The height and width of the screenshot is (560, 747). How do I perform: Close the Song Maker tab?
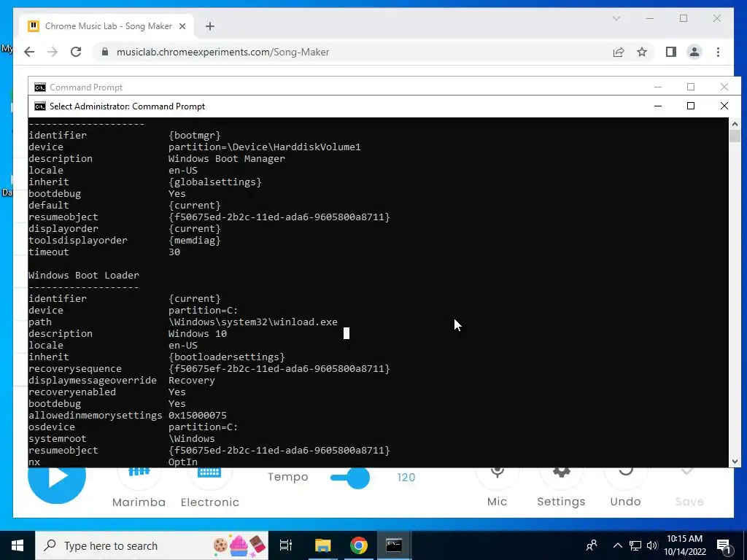pyautogui.click(x=182, y=26)
